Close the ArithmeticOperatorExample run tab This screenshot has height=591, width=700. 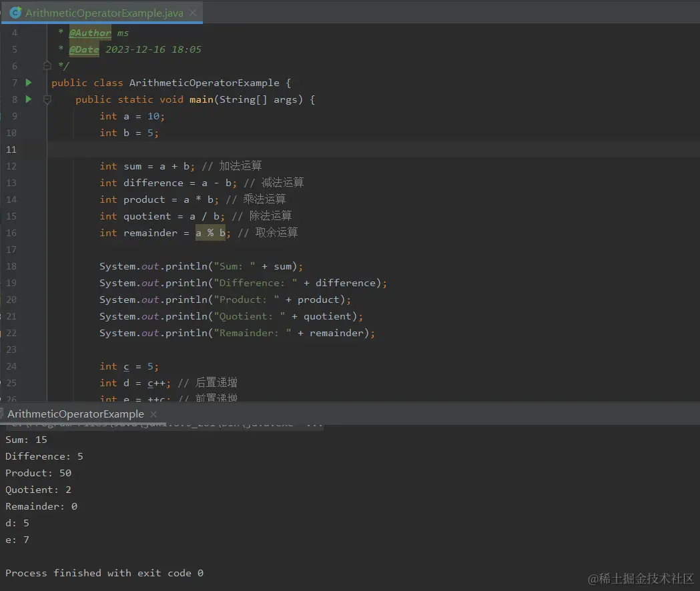pos(153,414)
